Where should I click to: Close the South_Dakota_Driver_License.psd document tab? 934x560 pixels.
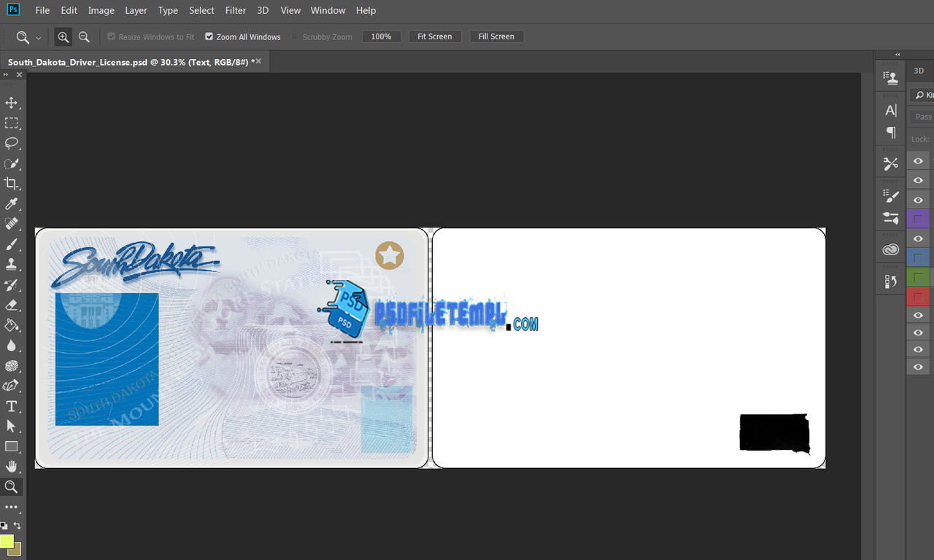pyautogui.click(x=258, y=62)
